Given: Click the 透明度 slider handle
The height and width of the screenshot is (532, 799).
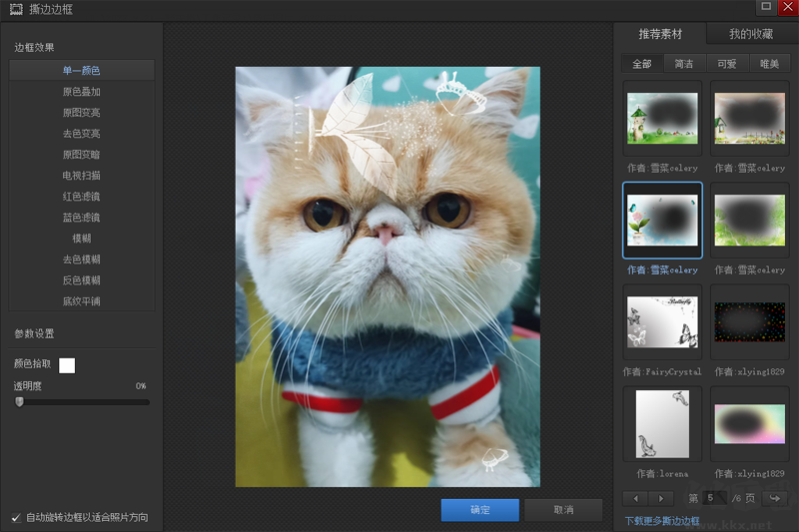Looking at the screenshot, I should [19, 401].
